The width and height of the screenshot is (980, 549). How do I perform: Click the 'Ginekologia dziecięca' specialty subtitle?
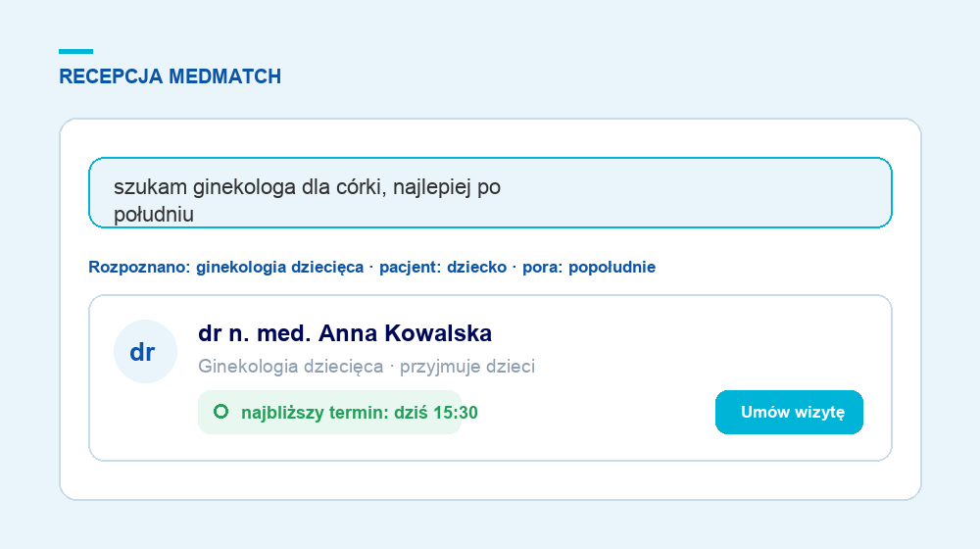tap(291, 366)
